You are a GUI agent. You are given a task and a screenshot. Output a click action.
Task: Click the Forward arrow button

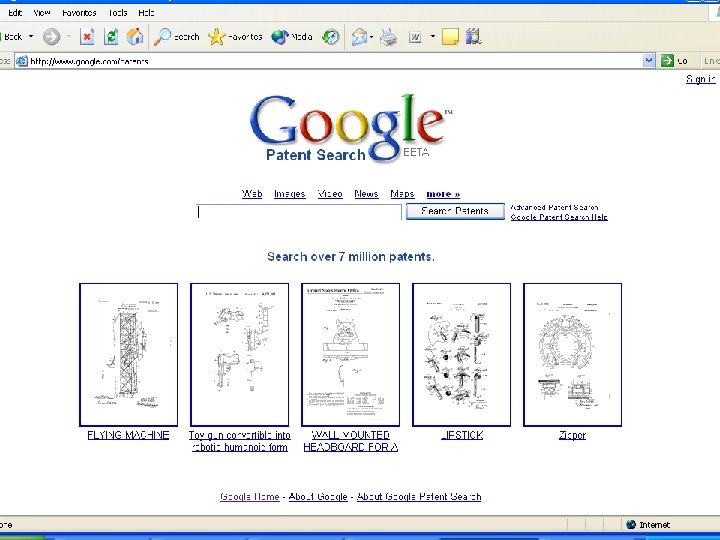pyautogui.click(x=51, y=37)
